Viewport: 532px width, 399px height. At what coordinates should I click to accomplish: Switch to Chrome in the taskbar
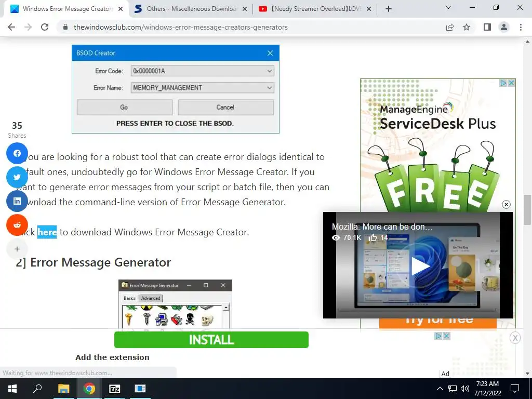coord(89,389)
